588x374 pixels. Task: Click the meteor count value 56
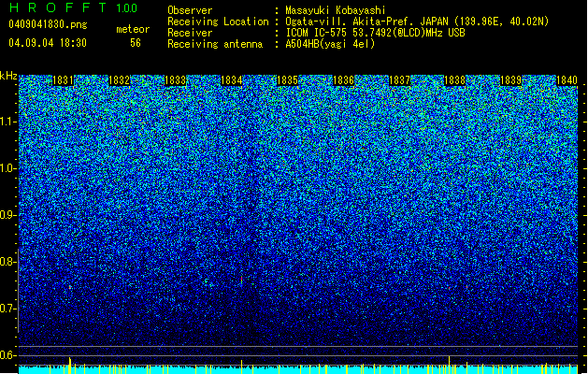136,43
